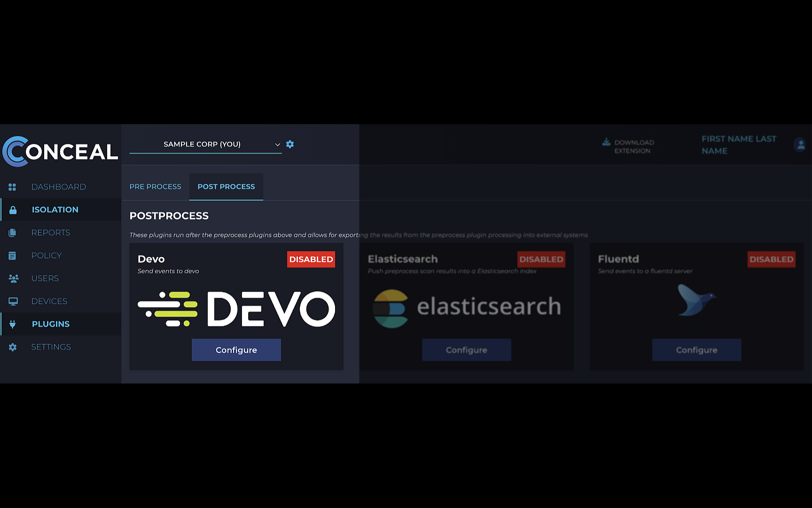This screenshot has width=812, height=508.
Task: Click the Devo logo image
Action: click(x=236, y=309)
